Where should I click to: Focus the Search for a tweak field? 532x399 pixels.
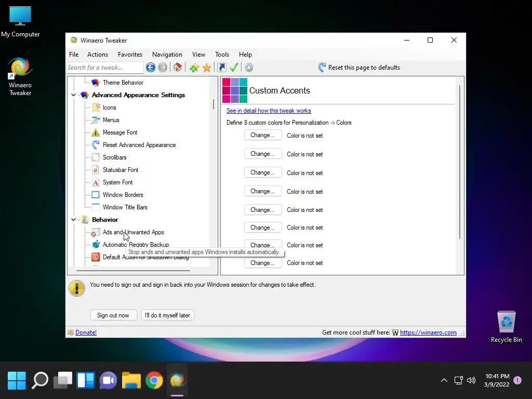[105, 68]
